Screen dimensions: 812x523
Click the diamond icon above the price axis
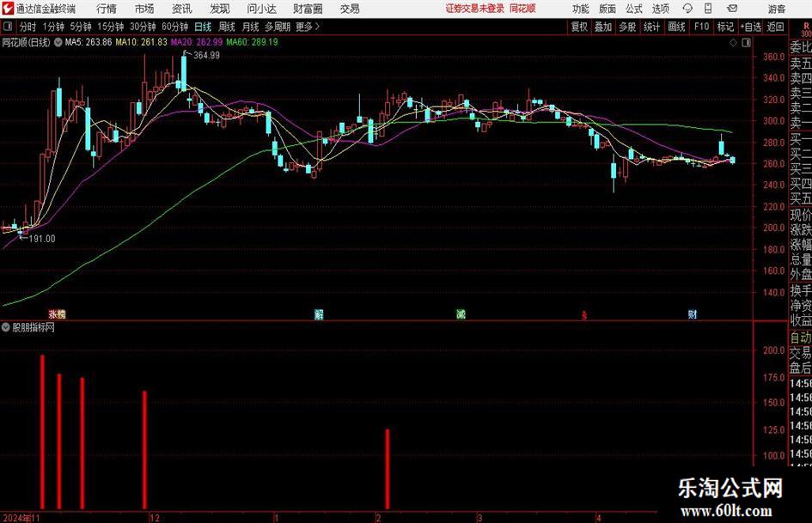[733, 43]
